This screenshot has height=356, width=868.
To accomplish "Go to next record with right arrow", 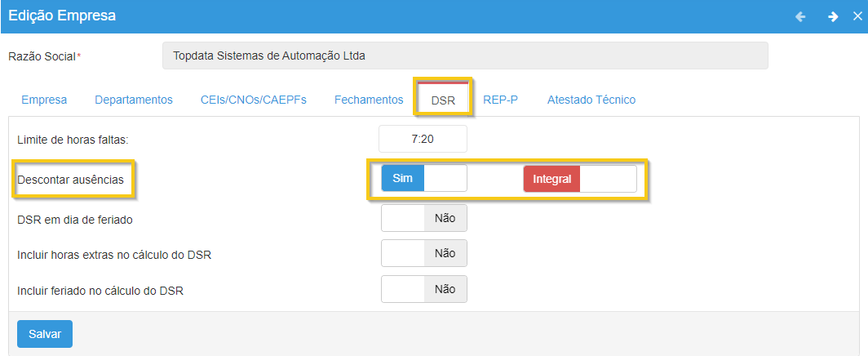I will 833,16.
